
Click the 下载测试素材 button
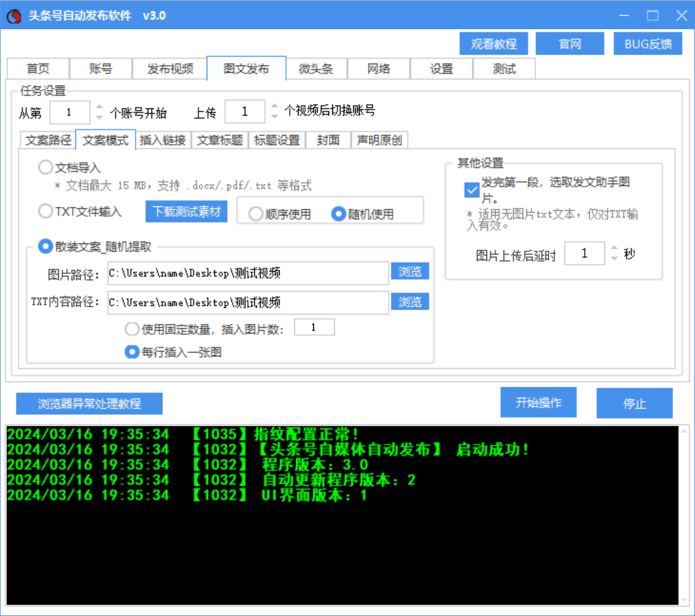(x=186, y=211)
